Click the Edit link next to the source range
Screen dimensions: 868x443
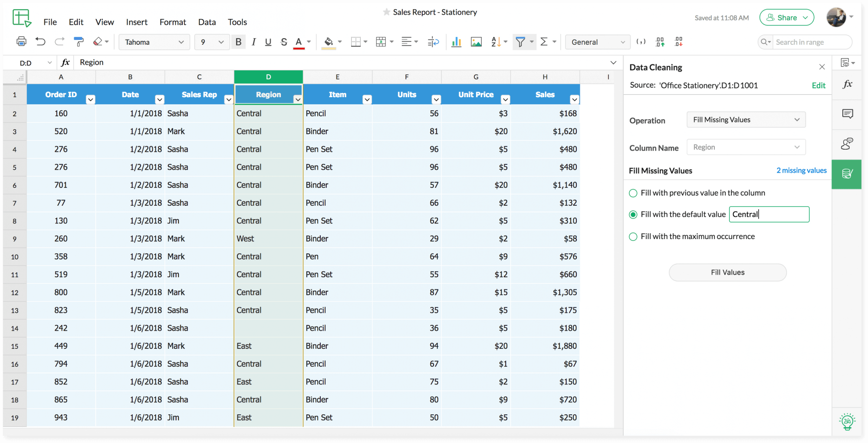point(818,85)
